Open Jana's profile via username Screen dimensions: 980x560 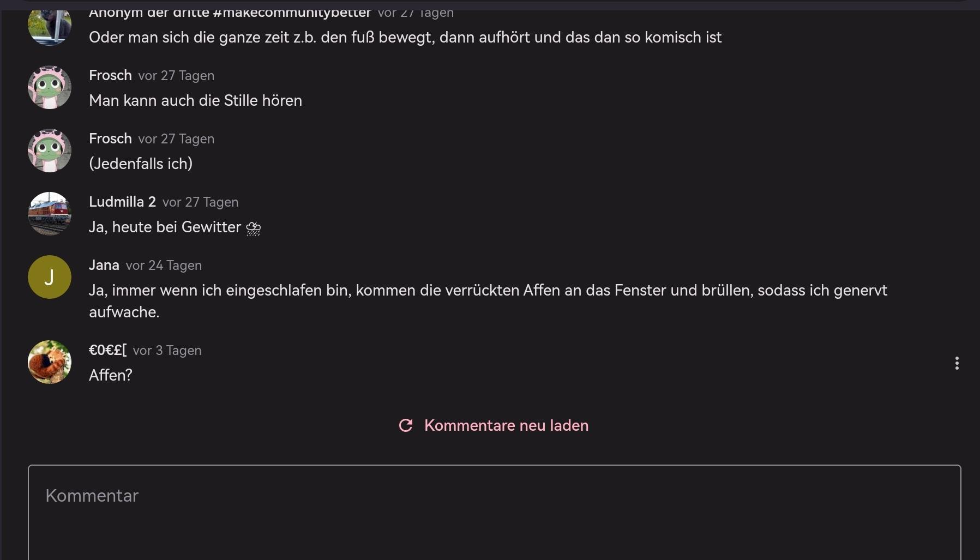[104, 265]
